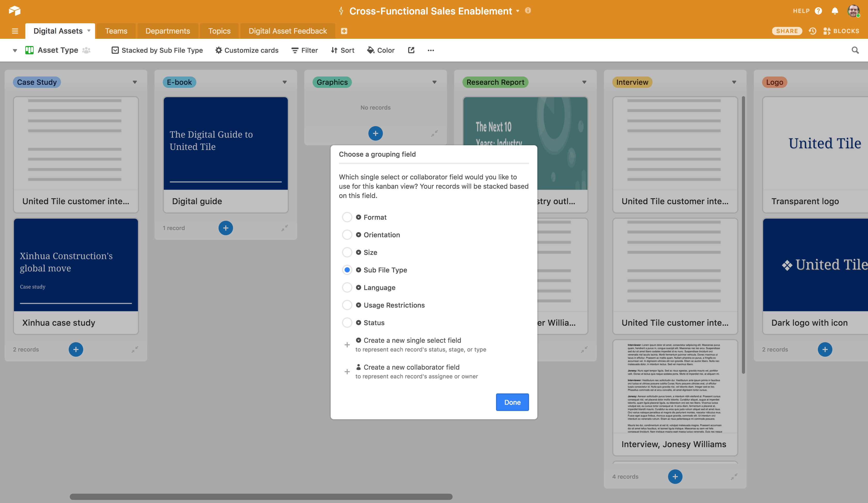This screenshot has height=503, width=868.
Task: Collapse the Interview stack
Action: click(x=734, y=476)
